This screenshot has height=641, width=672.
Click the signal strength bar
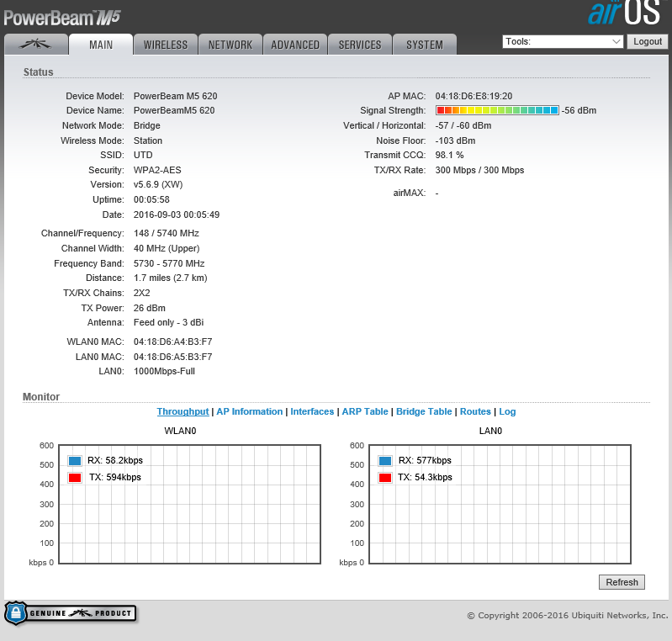tap(497, 110)
